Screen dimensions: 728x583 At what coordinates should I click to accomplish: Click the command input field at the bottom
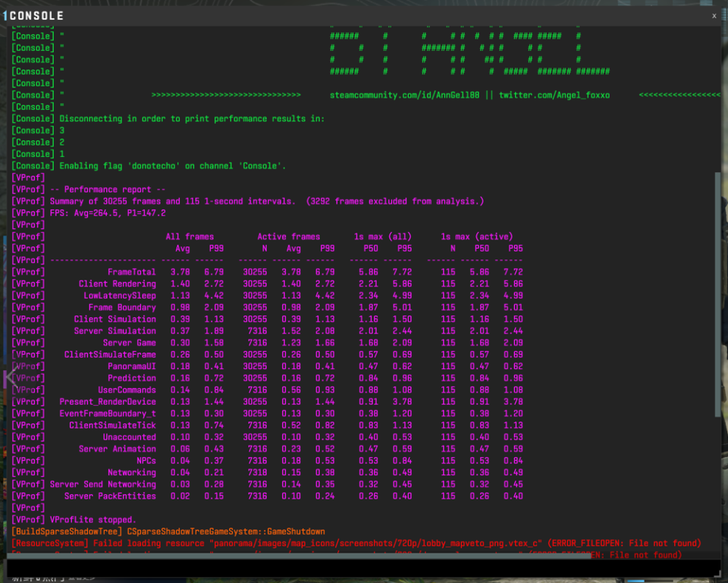coord(363,568)
